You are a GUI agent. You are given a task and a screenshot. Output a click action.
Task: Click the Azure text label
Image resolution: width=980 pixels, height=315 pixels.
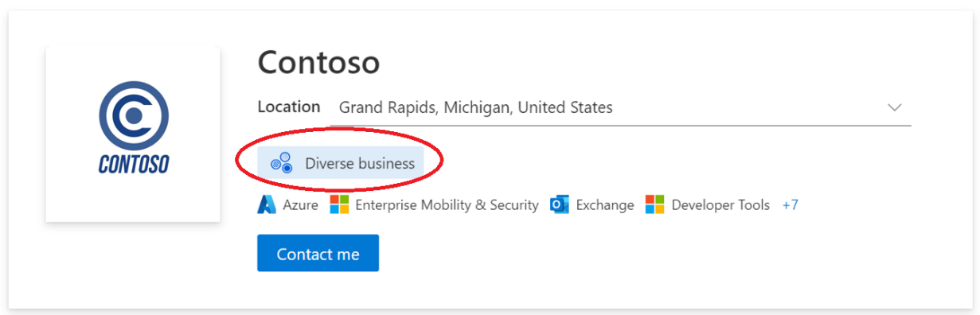coord(300,205)
